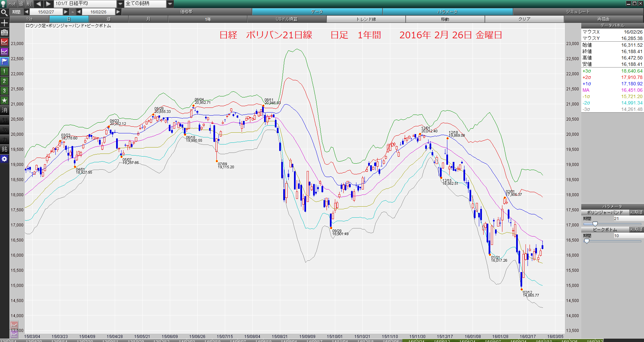
Task: Step start date 15/02/27 backward
Action: pyautogui.click(x=27, y=12)
